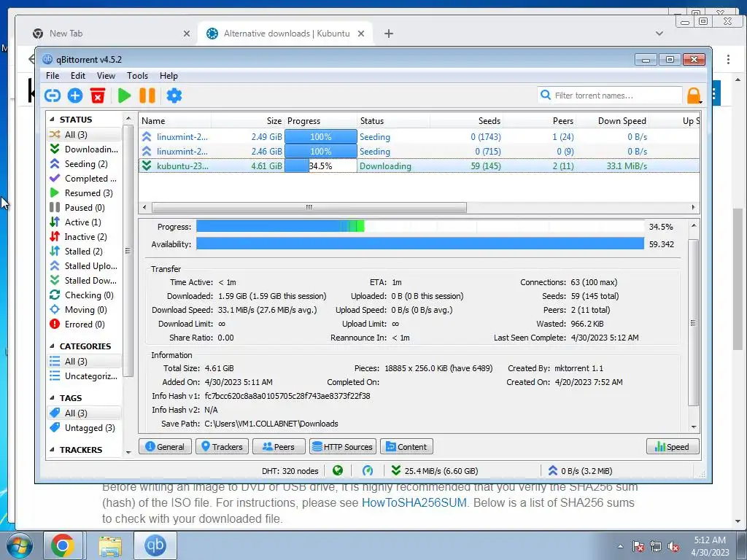The image size is (747, 560).
Task: Select the Moving (0) filter
Action: click(85, 309)
